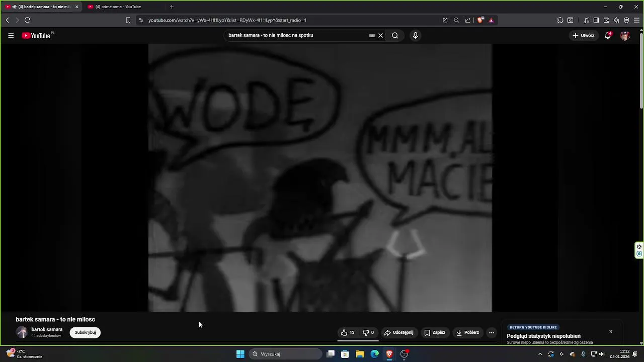Open the account avatar menu
The width and height of the screenshot is (644, 362).
[x=625, y=36]
